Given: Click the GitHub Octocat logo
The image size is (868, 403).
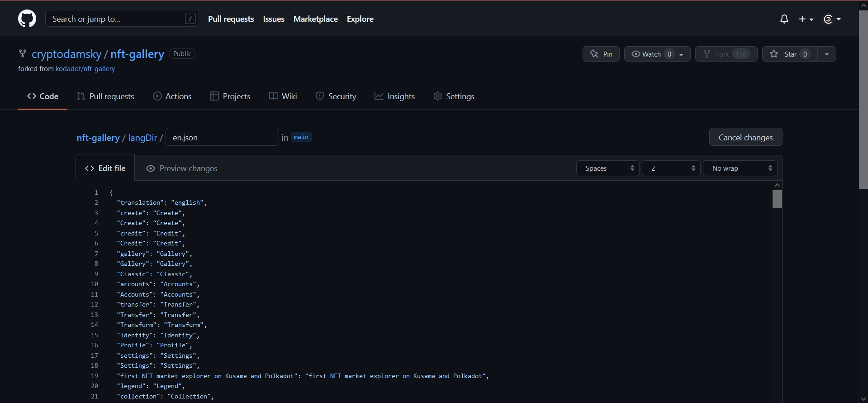Looking at the screenshot, I should (27, 19).
